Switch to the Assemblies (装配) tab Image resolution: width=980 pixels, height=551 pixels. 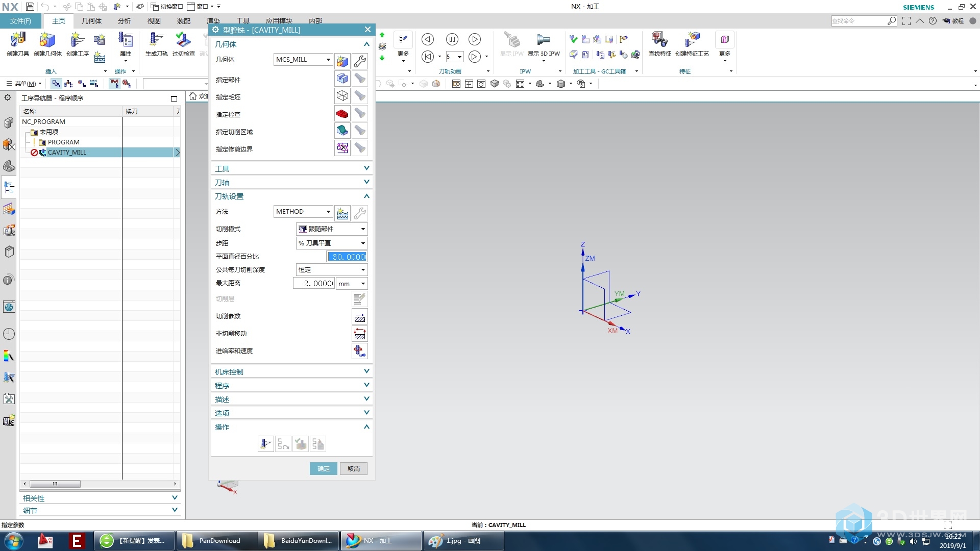(x=184, y=21)
